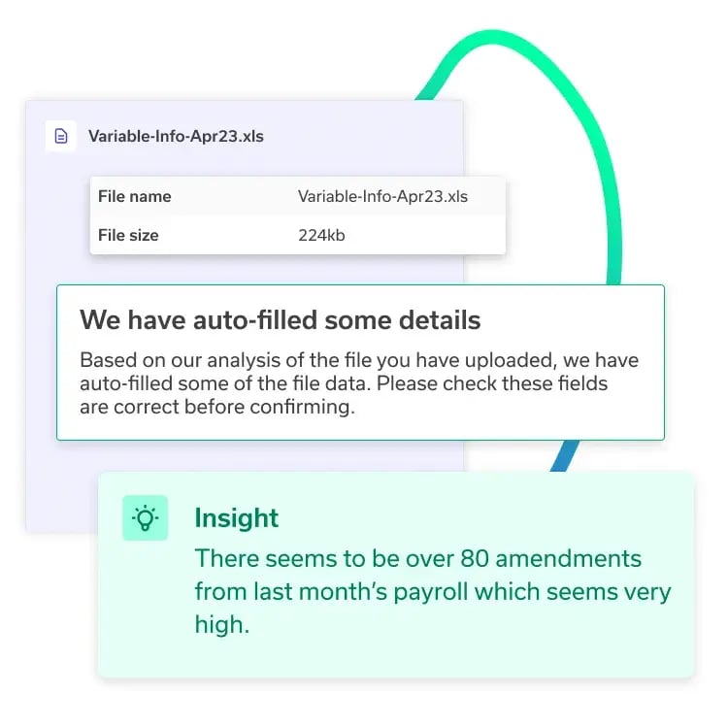Click the document file icon
Image resolution: width=728 pixels, height=728 pixels.
(61, 136)
